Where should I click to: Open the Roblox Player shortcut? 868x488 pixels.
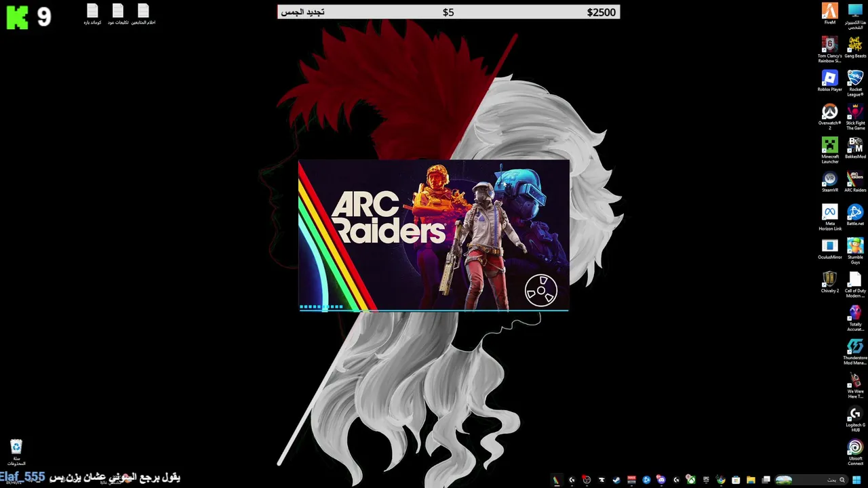click(830, 81)
